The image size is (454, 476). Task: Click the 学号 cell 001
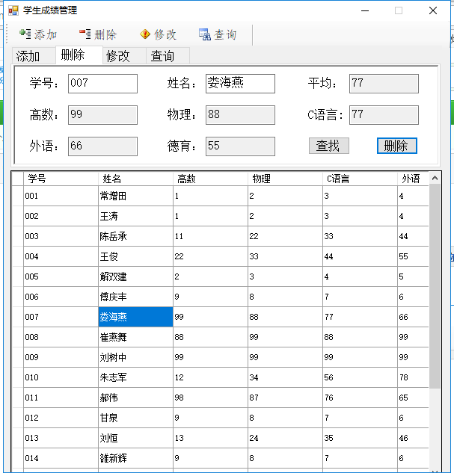coord(61,196)
